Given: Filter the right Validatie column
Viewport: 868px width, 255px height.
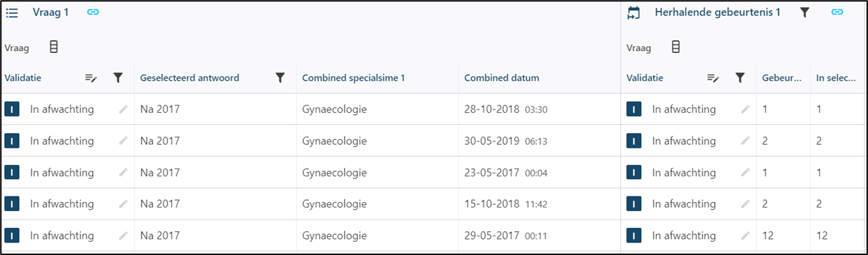Looking at the screenshot, I should pos(740,78).
